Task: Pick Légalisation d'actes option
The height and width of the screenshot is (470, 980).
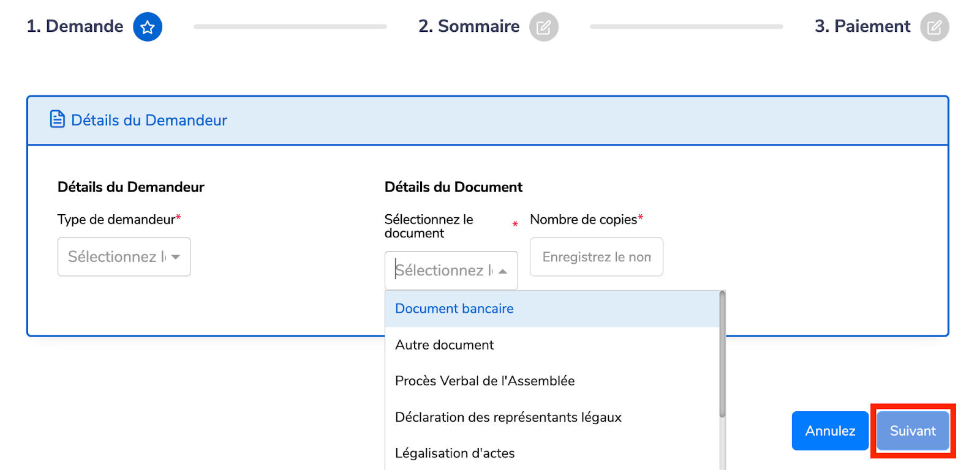Action: tap(552, 453)
